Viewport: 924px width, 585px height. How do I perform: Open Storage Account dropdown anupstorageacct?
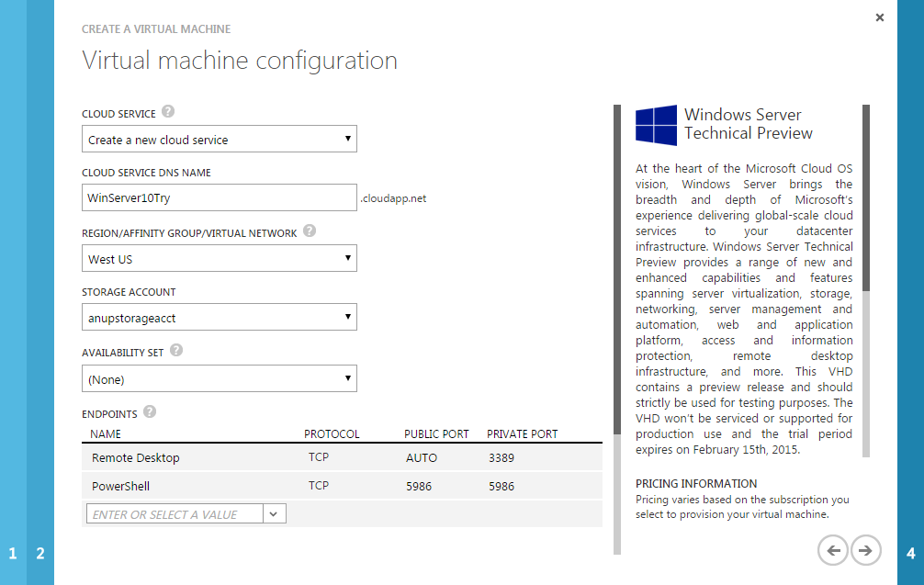coord(219,318)
